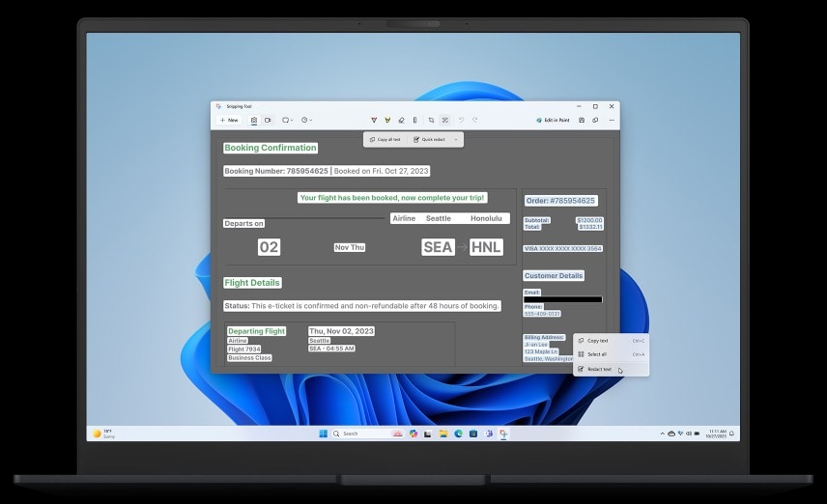Image resolution: width=827 pixels, height=504 pixels.
Task: Click Select all in context menu
Action: [x=598, y=354]
